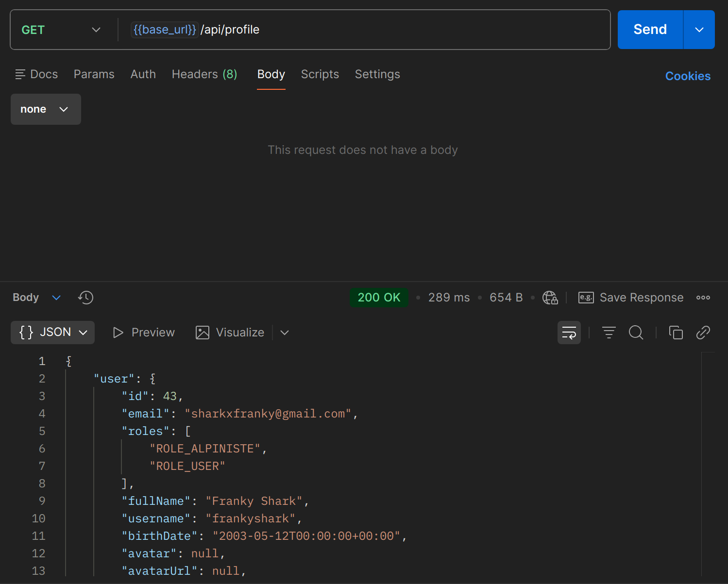The width and height of the screenshot is (728, 584).
Task: Open the Settings tab
Action: 377,74
